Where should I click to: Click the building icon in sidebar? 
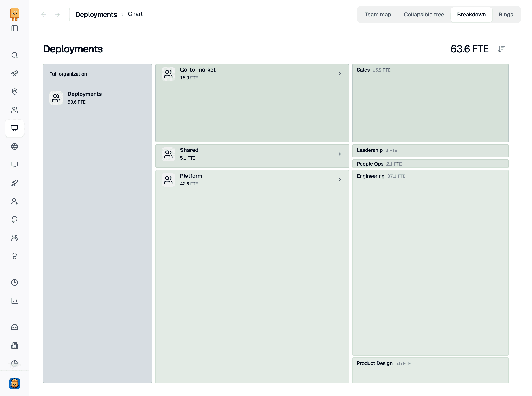[x=15, y=345]
